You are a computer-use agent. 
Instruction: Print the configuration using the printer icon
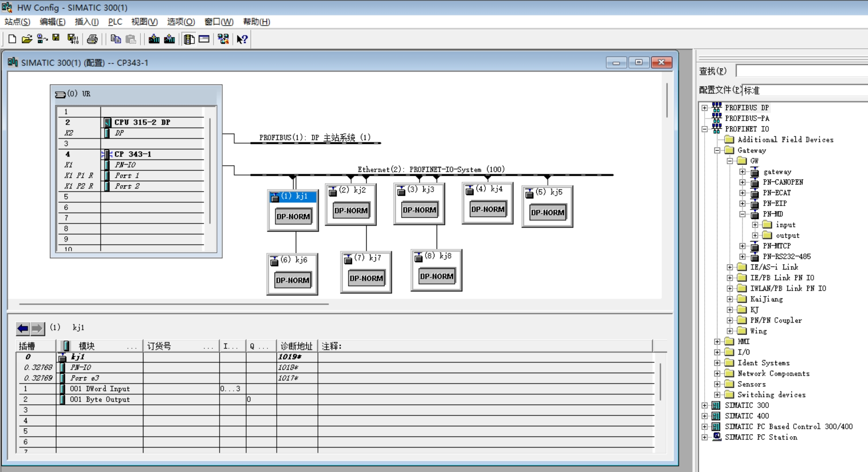92,39
